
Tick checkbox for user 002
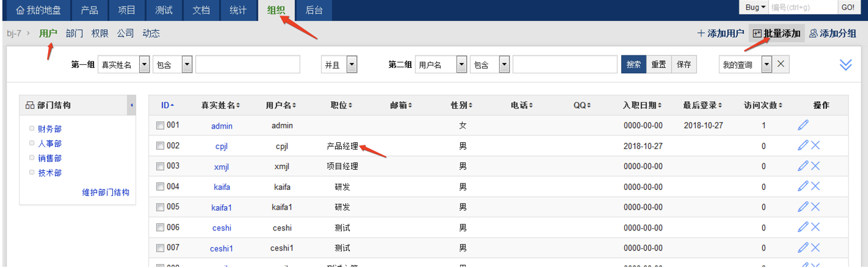click(x=160, y=146)
